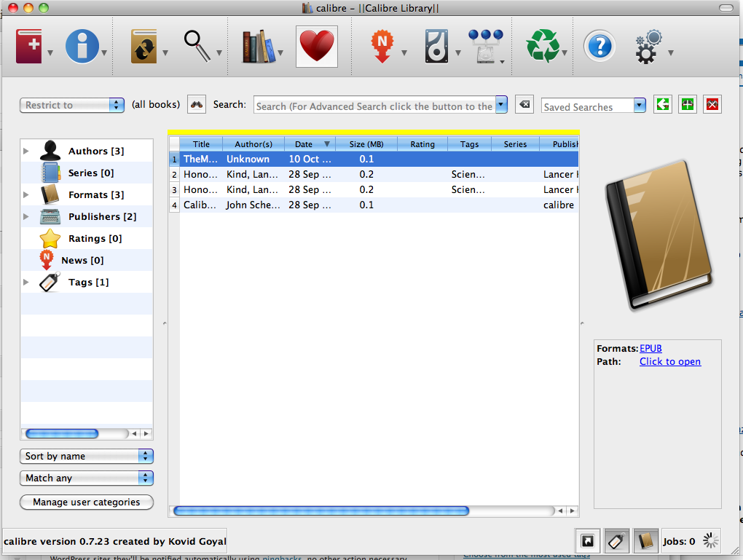Sort books by the Tags column header
The image size is (743, 560).
pyautogui.click(x=470, y=144)
